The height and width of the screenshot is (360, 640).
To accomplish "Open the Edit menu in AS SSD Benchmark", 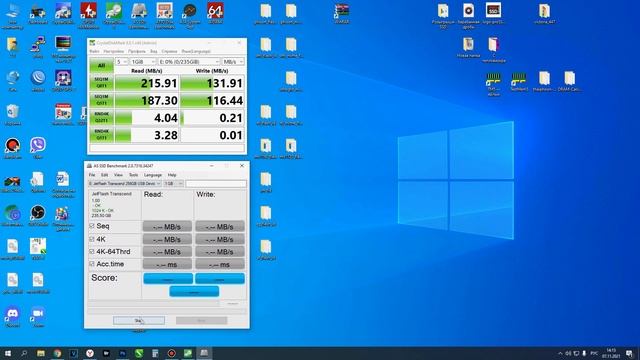I will (x=104, y=175).
